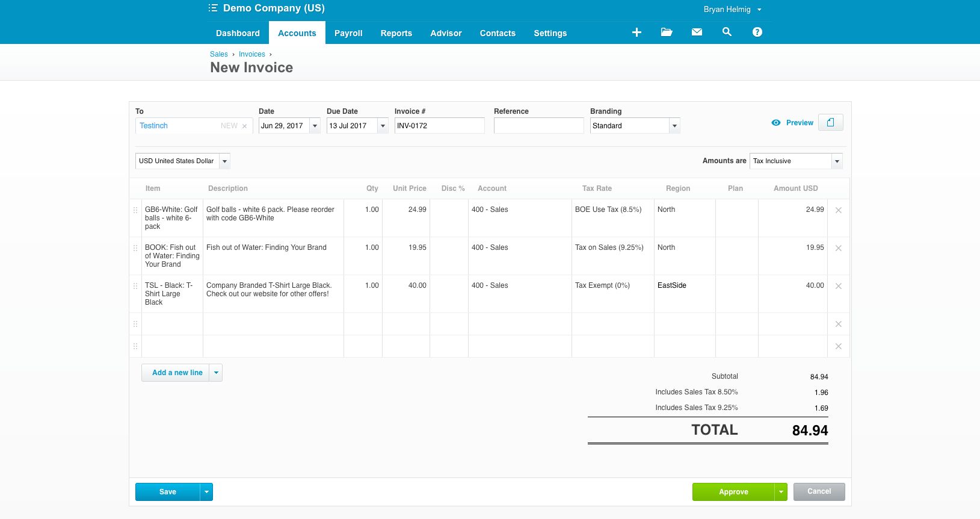
Task: Delete the Golf balls line item row
Action: [838, 210]
